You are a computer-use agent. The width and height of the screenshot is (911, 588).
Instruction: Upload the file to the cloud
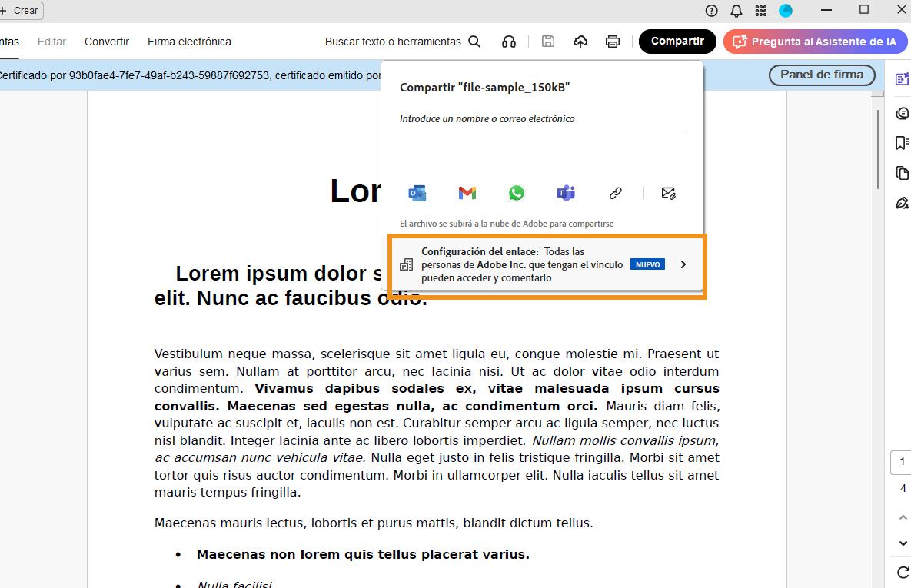[580, 42]
